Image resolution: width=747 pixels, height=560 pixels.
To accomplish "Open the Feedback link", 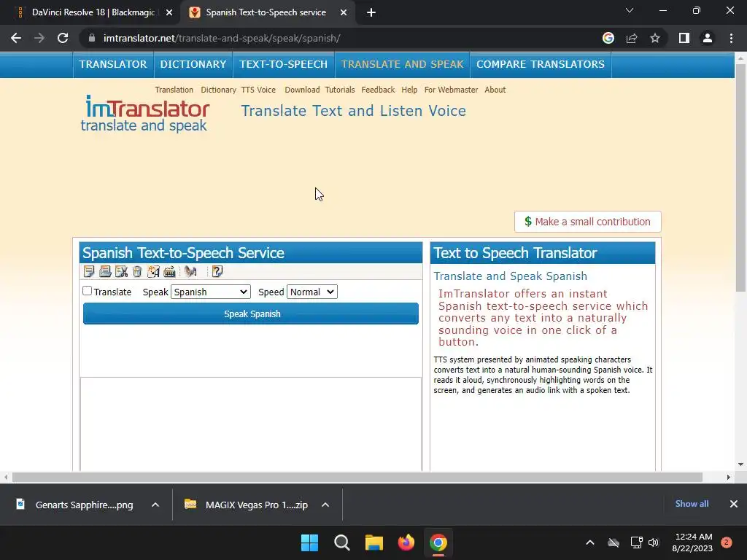I will point(378,90).
